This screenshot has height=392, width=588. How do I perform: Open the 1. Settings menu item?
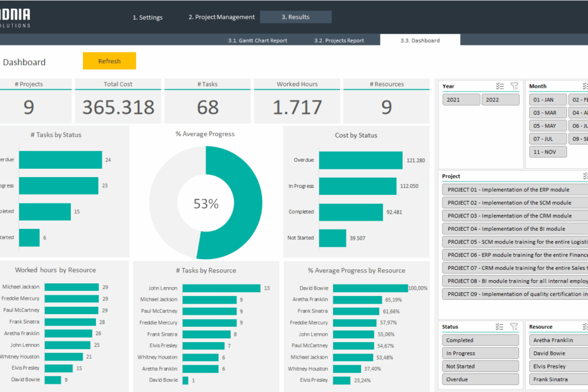[x=147, y=17]
